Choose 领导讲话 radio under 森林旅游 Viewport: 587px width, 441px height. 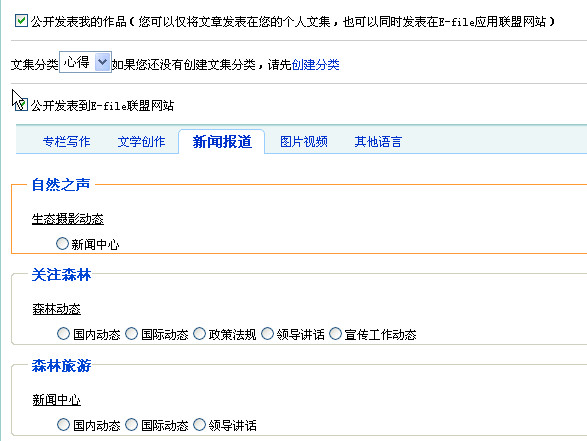[199, 425]
